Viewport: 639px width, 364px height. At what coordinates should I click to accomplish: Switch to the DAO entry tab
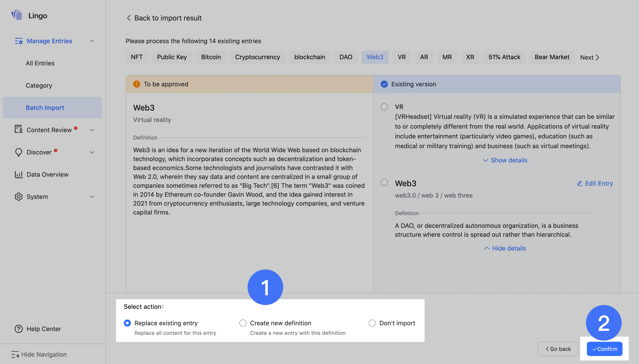pyautogui.click(x=346, y=57)
